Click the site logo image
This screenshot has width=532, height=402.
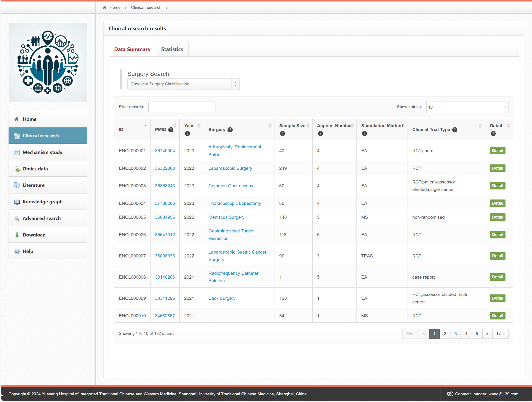[x=48, y=62]
